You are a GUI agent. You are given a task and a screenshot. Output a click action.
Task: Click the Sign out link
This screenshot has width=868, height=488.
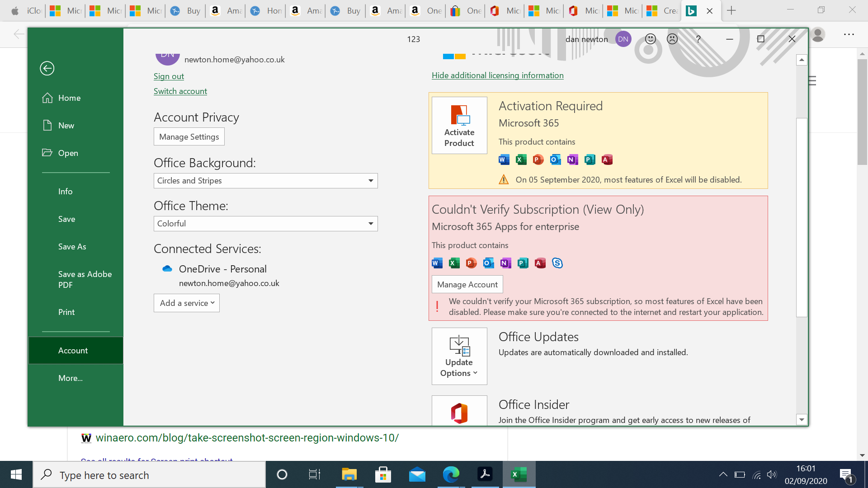tap(169, 76)
